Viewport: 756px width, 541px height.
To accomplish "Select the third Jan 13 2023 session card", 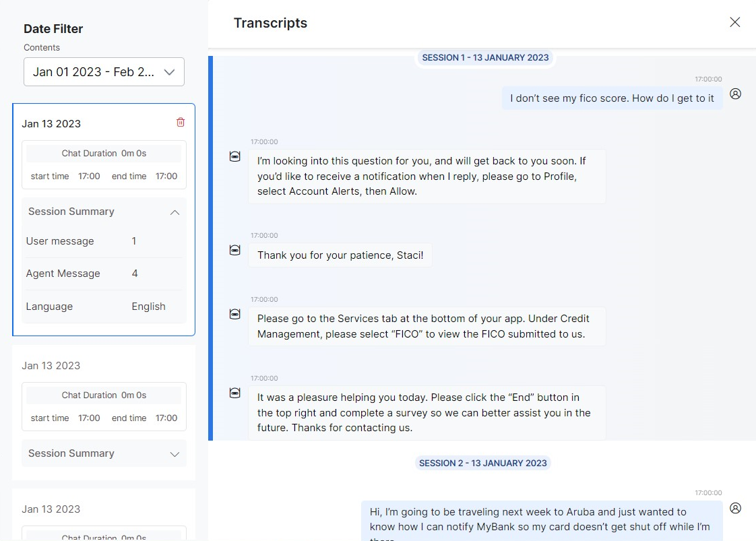I will click(x=104, y=509).
